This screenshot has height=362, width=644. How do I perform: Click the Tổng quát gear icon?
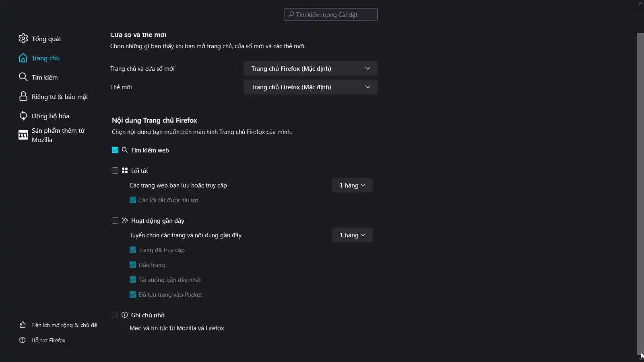pyautogui.click(x=23, y=39)
